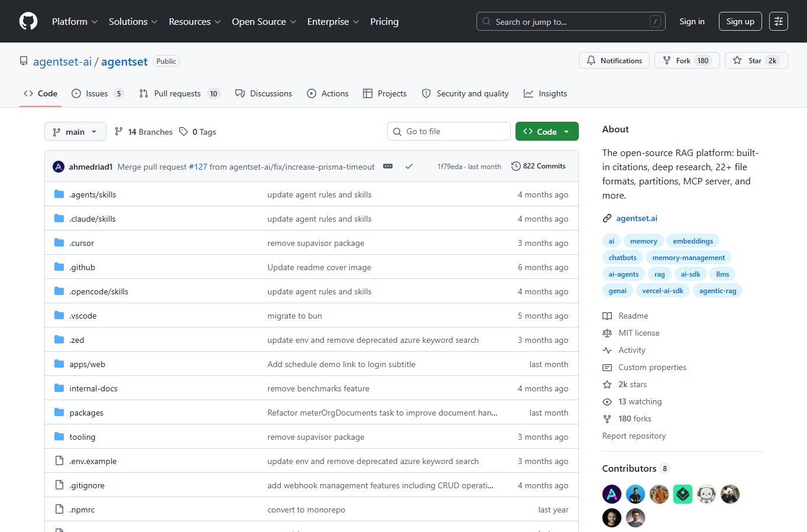Expand the Solutions menu

click(x=133, y=21)
